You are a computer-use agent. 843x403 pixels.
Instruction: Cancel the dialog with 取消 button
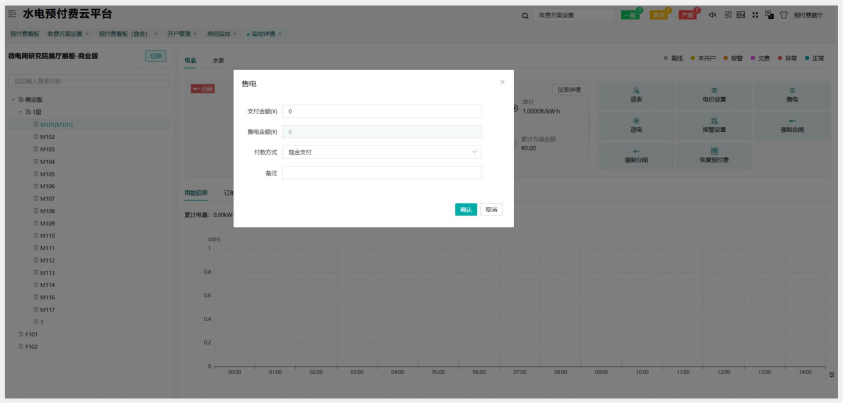(x=491, y=210)
